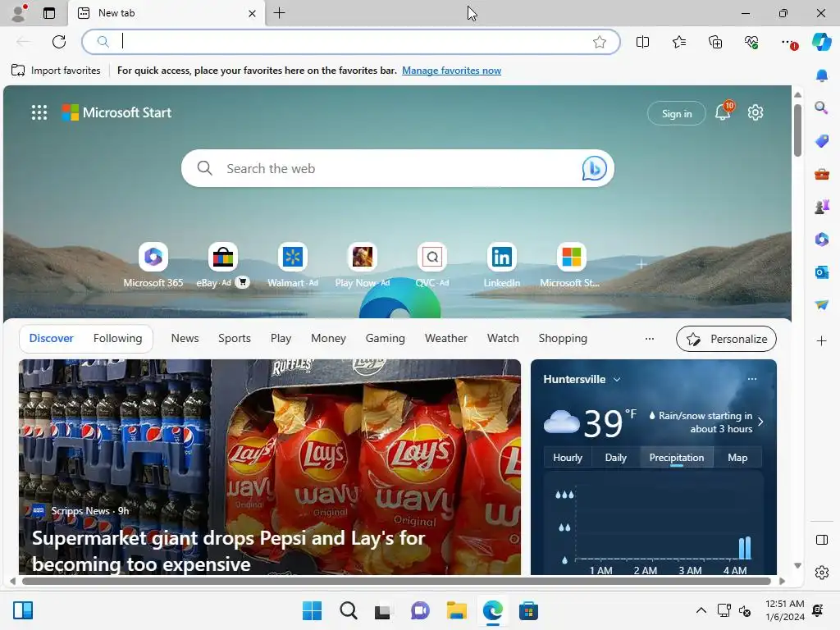Close the New tab

[252, 13]
